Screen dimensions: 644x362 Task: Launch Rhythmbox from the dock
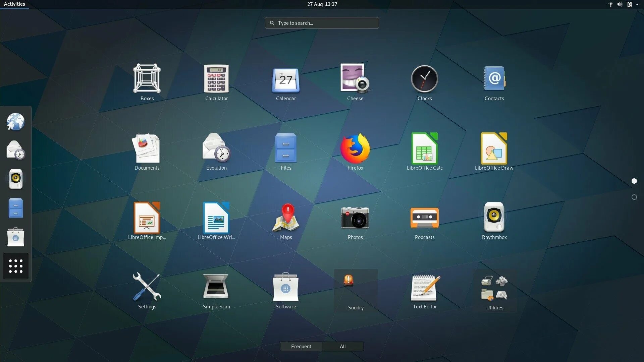(x=15, y=179)
